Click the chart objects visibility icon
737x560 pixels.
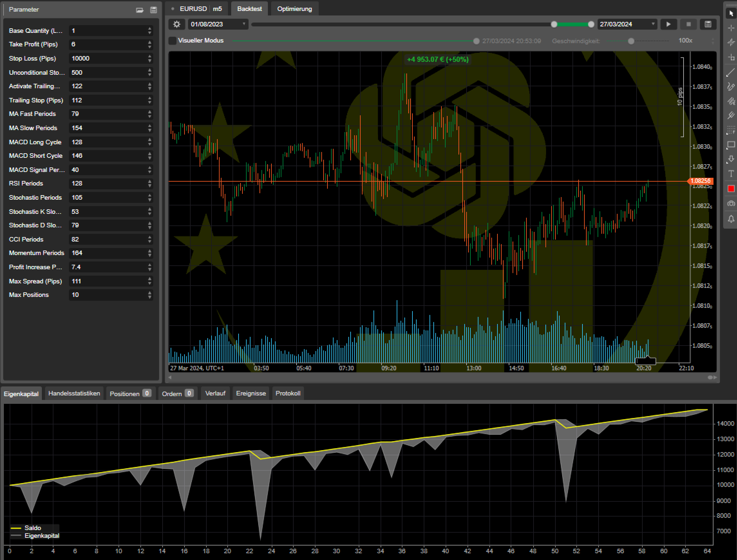(731, 203)
